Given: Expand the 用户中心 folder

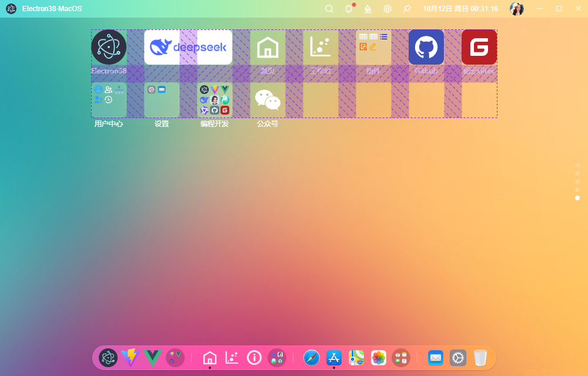Looking at the screenshot, I should 109,100.
